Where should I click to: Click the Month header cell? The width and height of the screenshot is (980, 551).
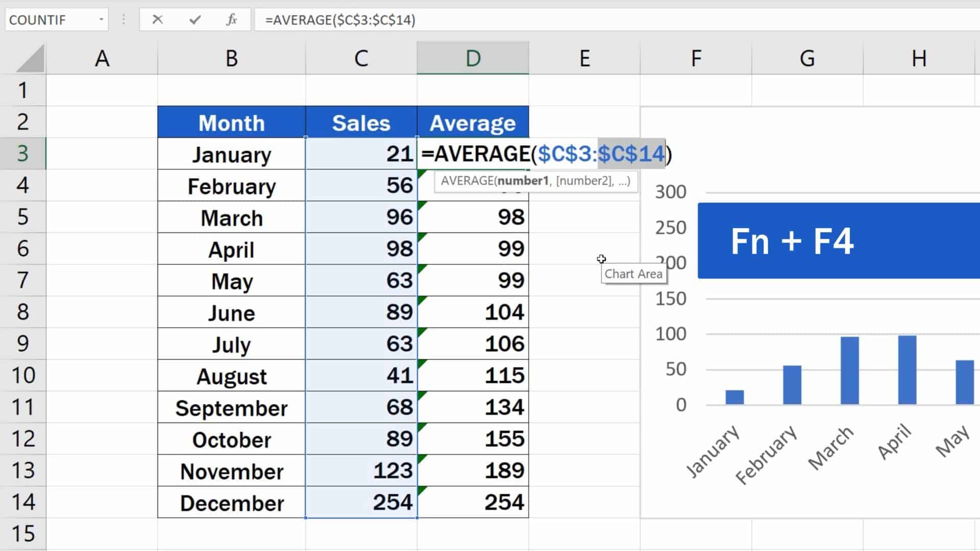point(232,122)
